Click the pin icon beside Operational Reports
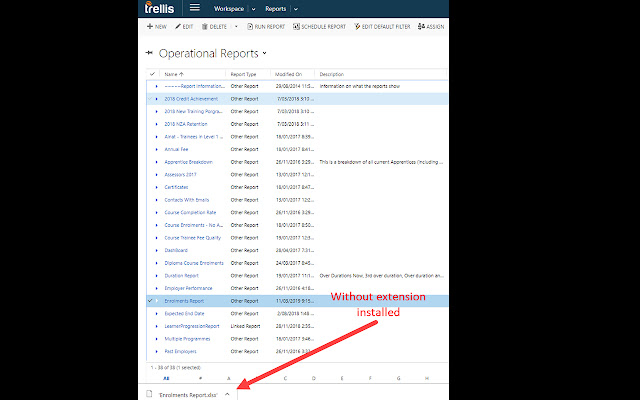640x400 pixels. click(149, 53)
